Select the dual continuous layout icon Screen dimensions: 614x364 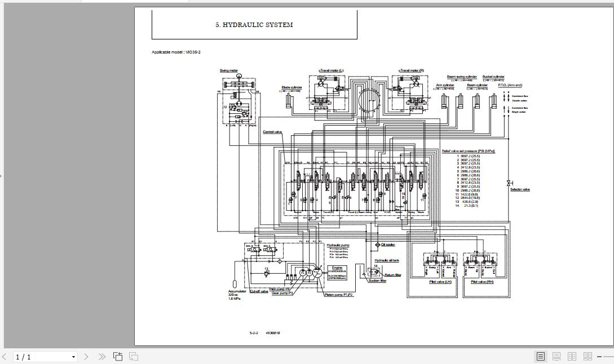pyautogui.click(x=588, y=356)
